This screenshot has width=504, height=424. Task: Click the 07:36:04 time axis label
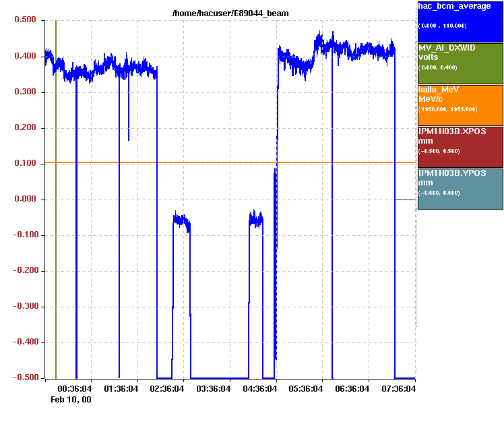coord(398,388)
